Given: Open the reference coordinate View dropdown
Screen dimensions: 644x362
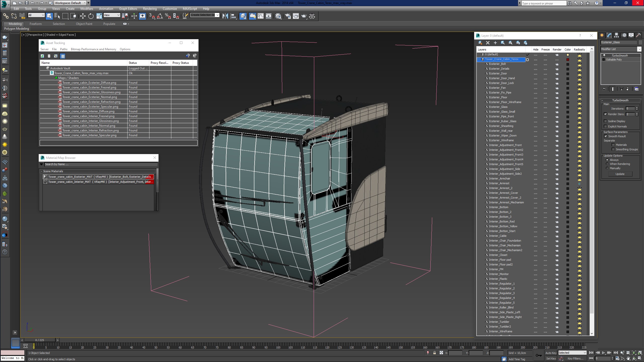Looking at the screenshot, I should click(x=112, y=15).
